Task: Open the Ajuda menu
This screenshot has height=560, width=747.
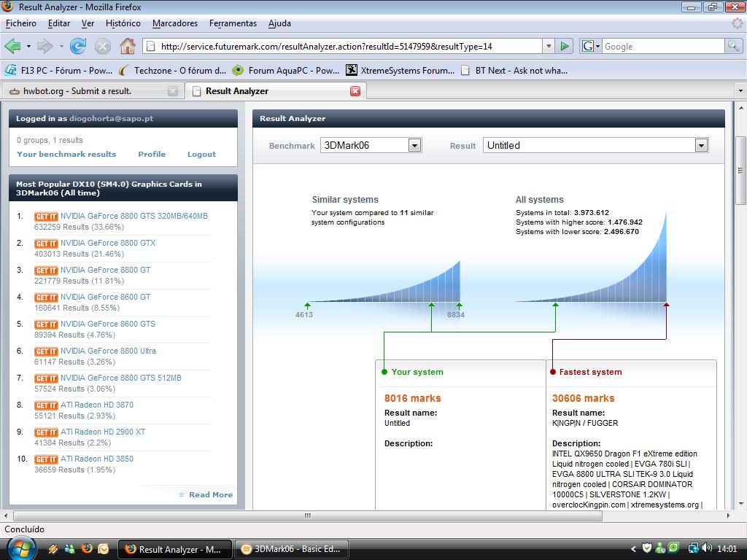Action: tap(279, 23)
